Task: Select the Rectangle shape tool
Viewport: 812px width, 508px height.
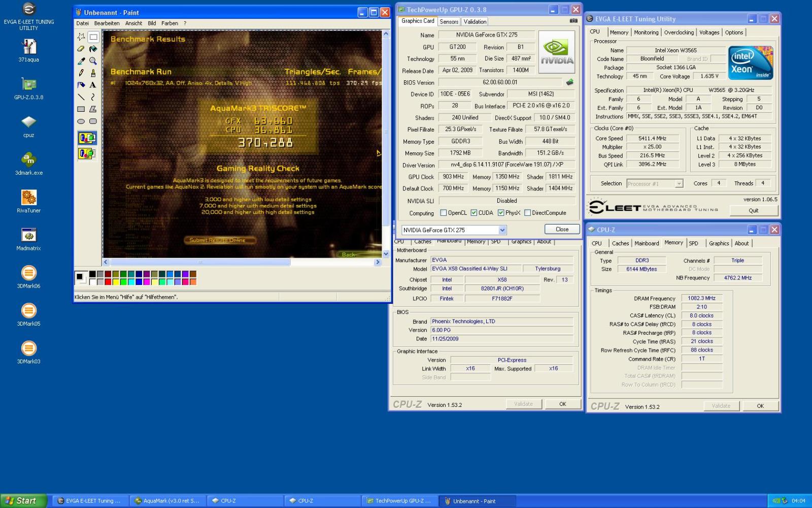Action: click(x=81, y=109)
